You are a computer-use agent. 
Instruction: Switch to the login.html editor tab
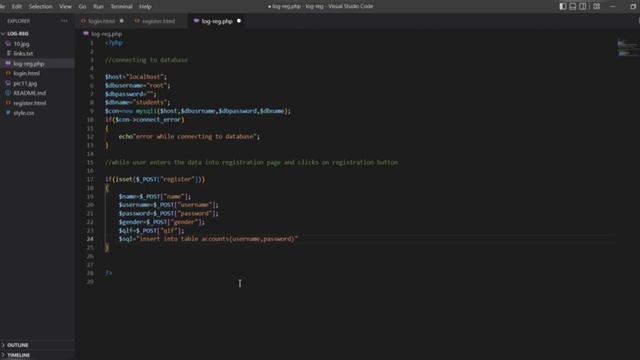102,21
